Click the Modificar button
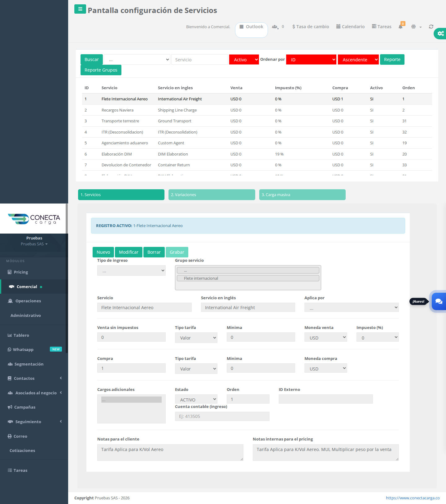 pos(129,252)
